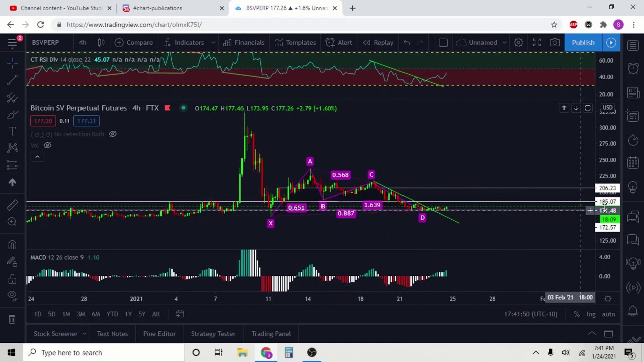
Task: Maximize the bottom panel
Action: 608,334
